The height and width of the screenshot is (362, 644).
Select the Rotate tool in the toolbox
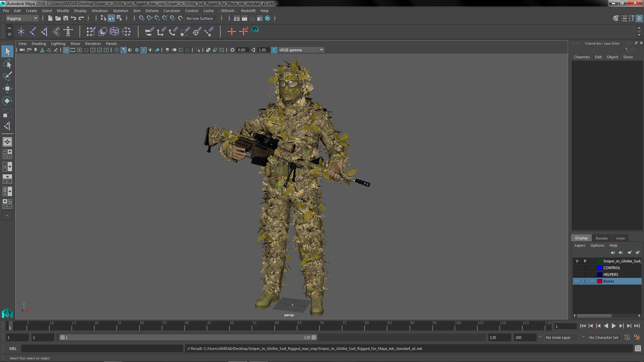[7, 101]
